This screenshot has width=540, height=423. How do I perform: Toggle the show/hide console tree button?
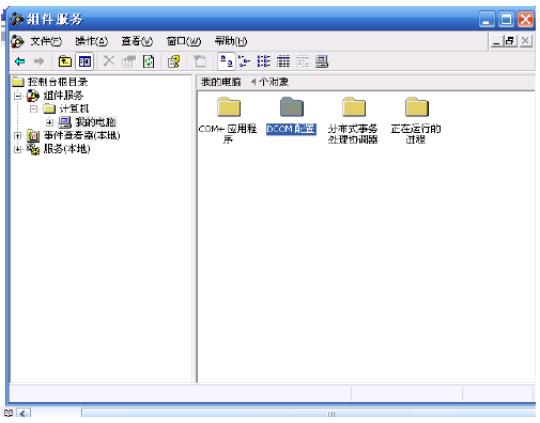click(x=84, y=62)
